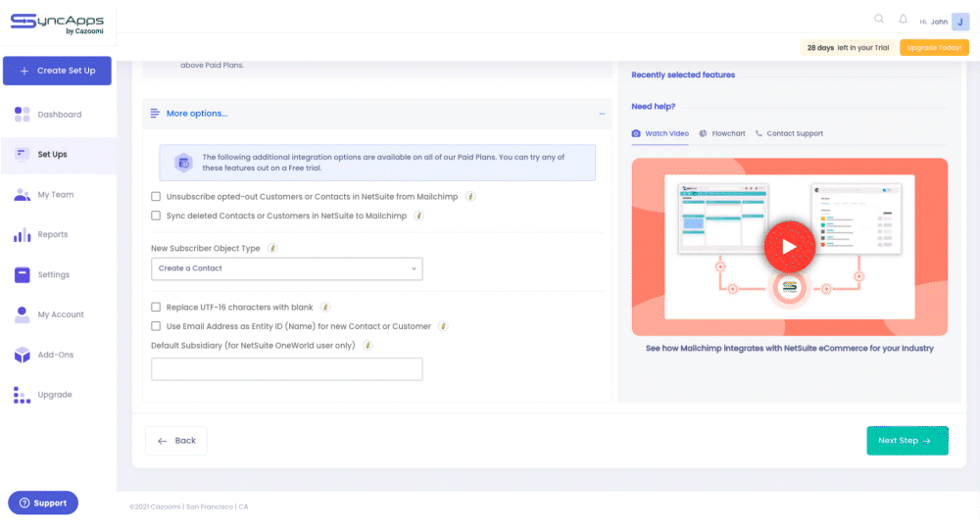
Task: Click Recently selected features heading
Action: click(683, 75)
